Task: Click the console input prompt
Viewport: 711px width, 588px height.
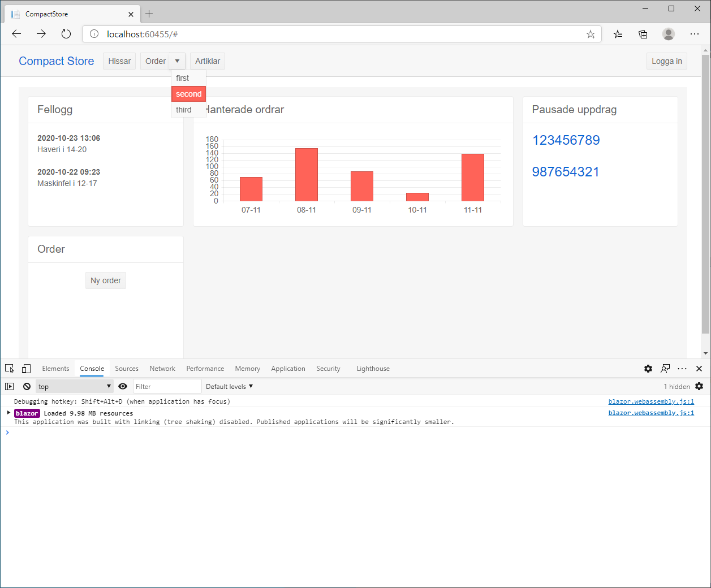Action: [x=355, y=433]
